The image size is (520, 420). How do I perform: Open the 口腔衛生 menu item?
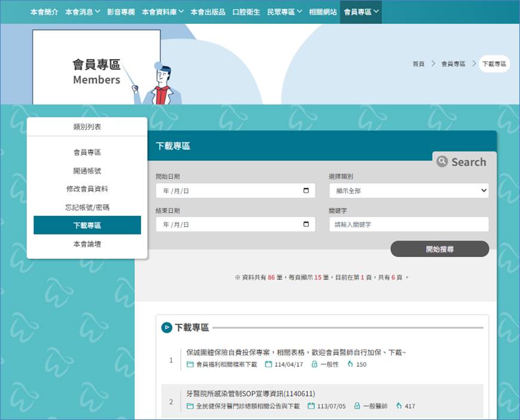(246, 13)
